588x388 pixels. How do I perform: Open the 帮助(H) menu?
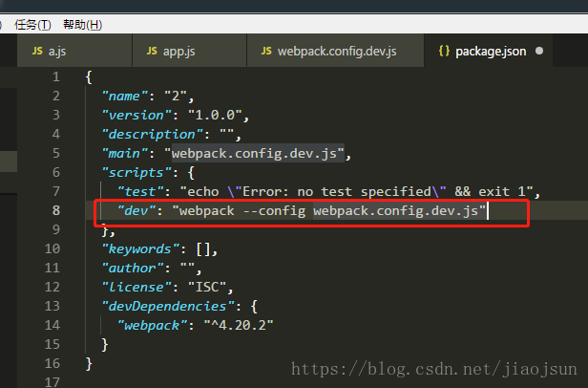coord(82,25)
